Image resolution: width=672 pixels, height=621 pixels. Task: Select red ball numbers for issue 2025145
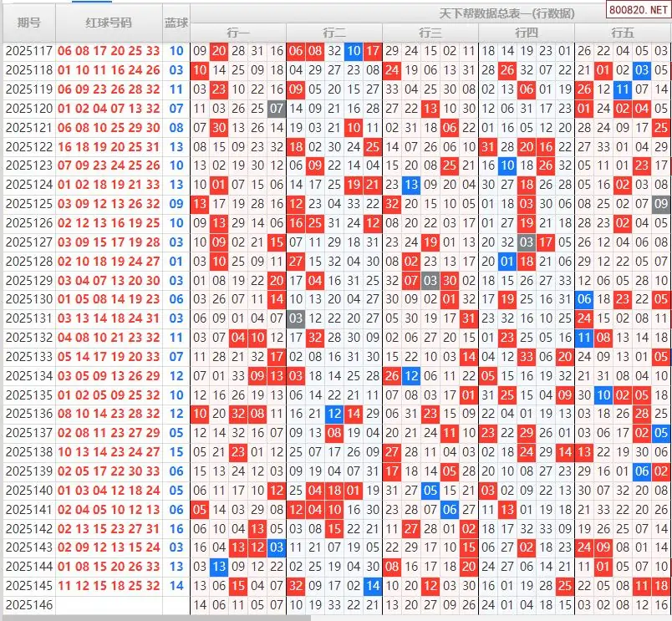109,586
